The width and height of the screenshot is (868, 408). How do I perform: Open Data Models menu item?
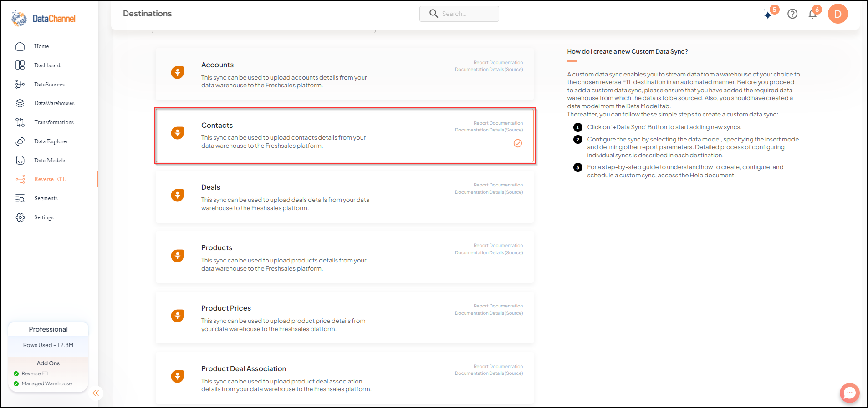(50, 161)
